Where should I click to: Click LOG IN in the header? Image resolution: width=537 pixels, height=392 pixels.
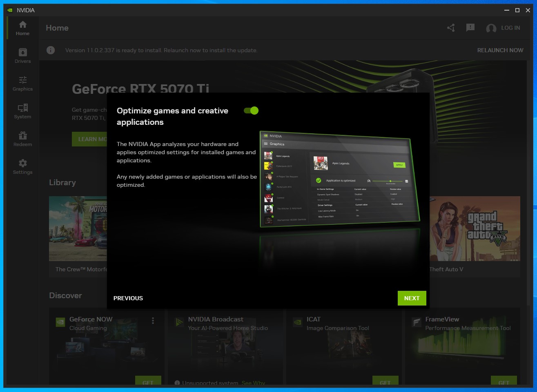coord(510,28)
